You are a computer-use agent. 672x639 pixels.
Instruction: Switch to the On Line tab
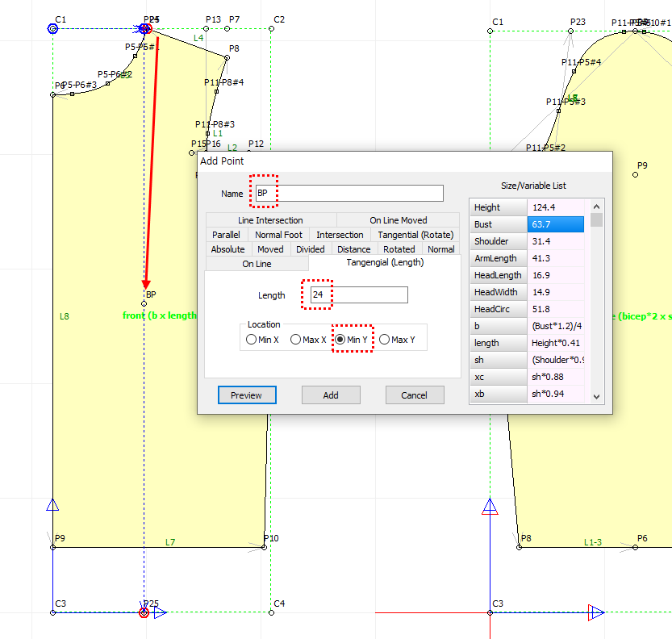[257, 264]
